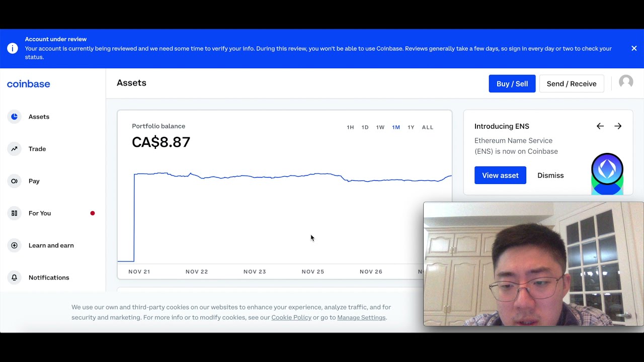Image resolution: width=644 pixels, height=362 pixels.
Task: Click the NOV 26 axis label
Action: [x=371, y=271]
